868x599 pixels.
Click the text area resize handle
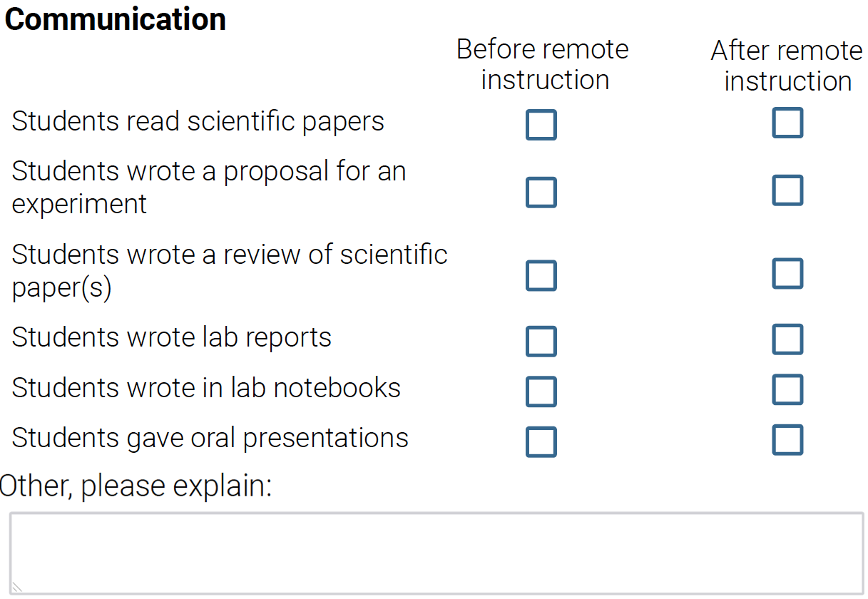17,588
